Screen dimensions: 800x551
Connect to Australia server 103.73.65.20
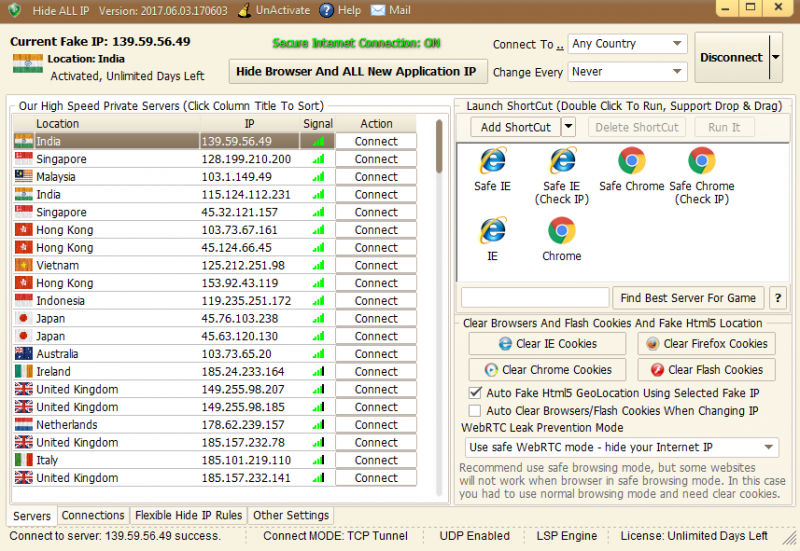point(376,354)
